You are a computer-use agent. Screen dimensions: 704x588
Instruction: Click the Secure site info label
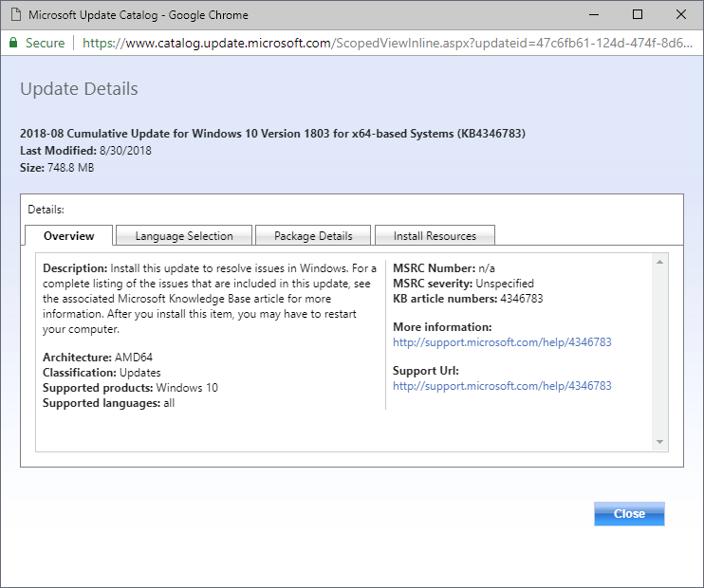(x=45, y=43)
